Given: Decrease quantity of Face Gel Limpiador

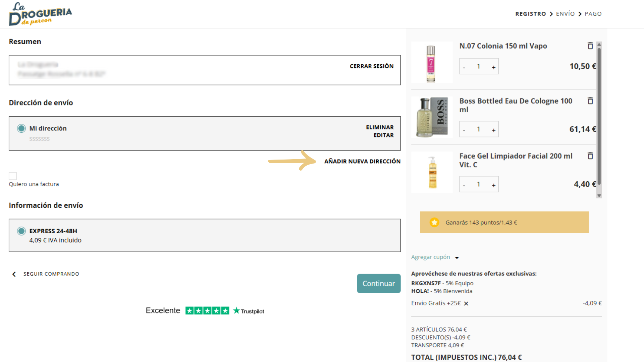Looking at the screenshot, I should coord(464,185).
